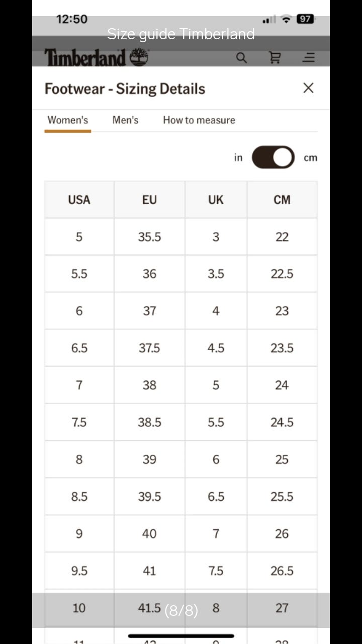The image size is (362, 644).
Task: Tap the Wi-Fi status icon
Action: pyautogui.click(x=286, y=19)
